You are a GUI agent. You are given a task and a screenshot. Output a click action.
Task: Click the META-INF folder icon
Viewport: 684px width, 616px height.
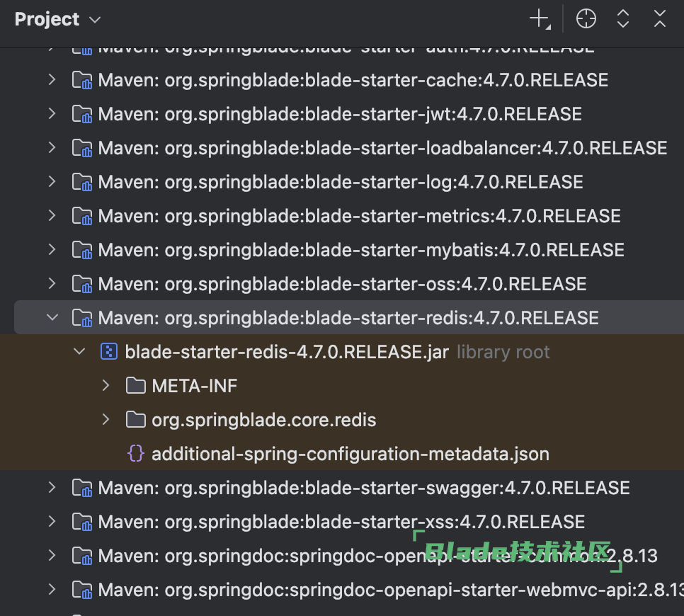135,386
